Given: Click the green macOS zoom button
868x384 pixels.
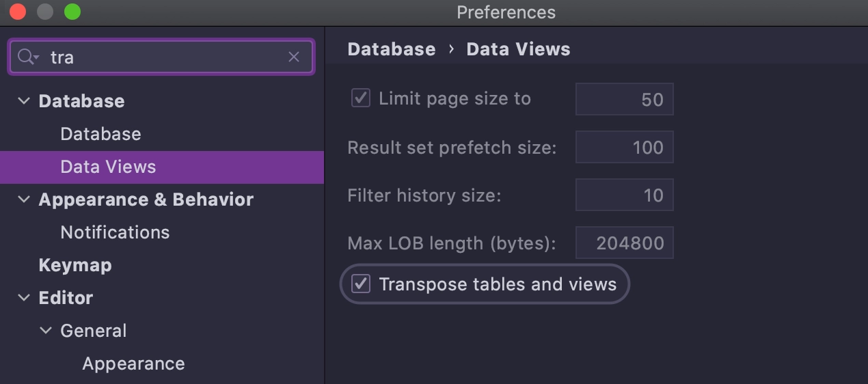Looking at the screenshot, I should (72, 12).
